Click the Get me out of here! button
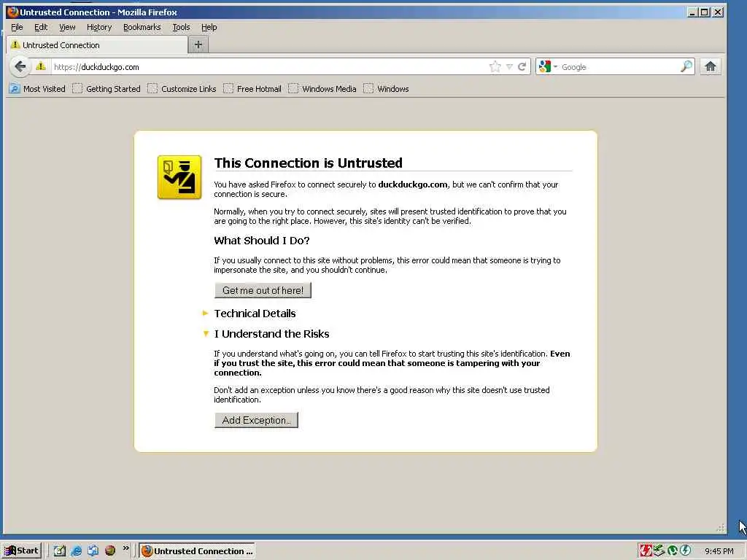Image resolution: width=747 pixels, height=560 pixels. click(263, 290)
